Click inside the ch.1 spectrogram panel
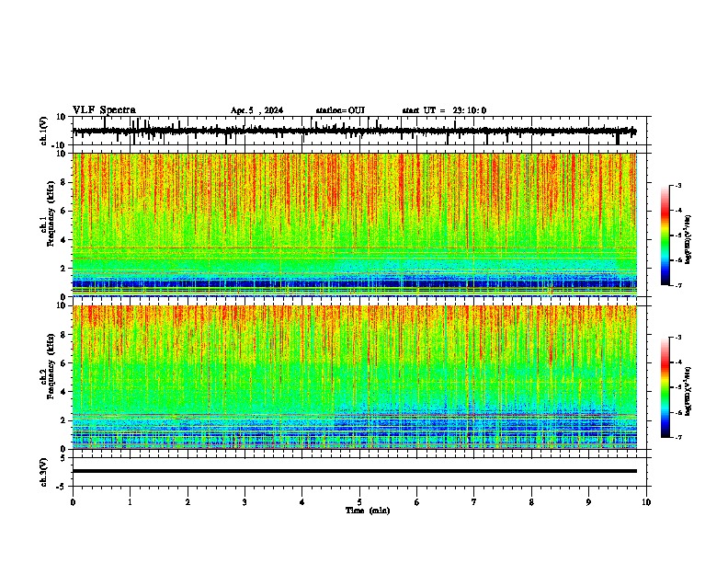728x563 pixels. click(x=354, y=224)
